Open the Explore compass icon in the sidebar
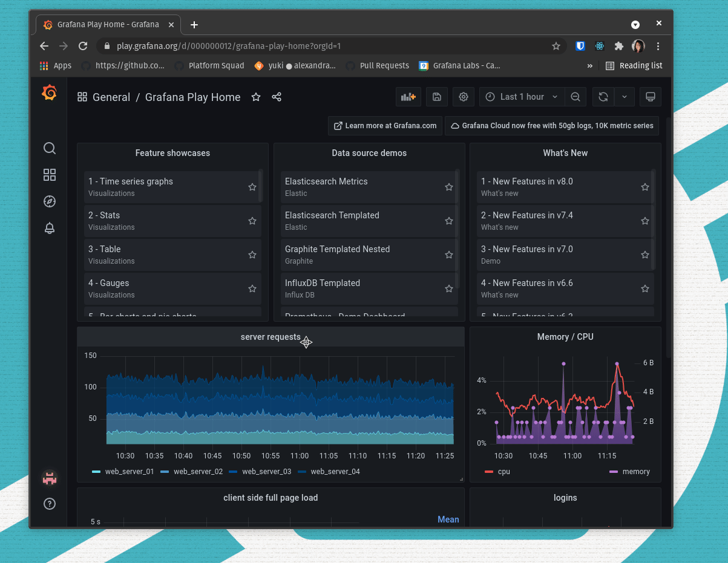Image resolution: width=728 pixels, height=563 pixels. coord(49,201)
